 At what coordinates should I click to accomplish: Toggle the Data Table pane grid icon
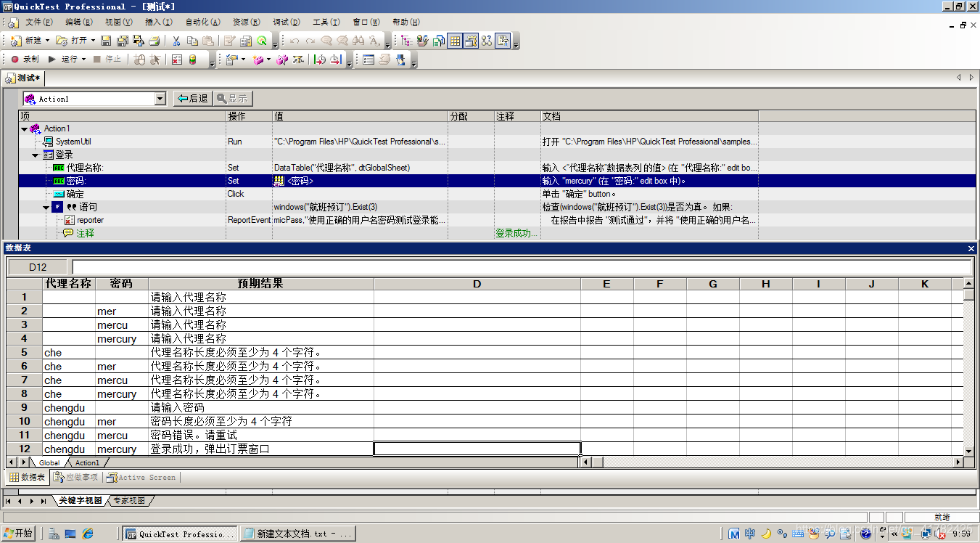[455, 41]
